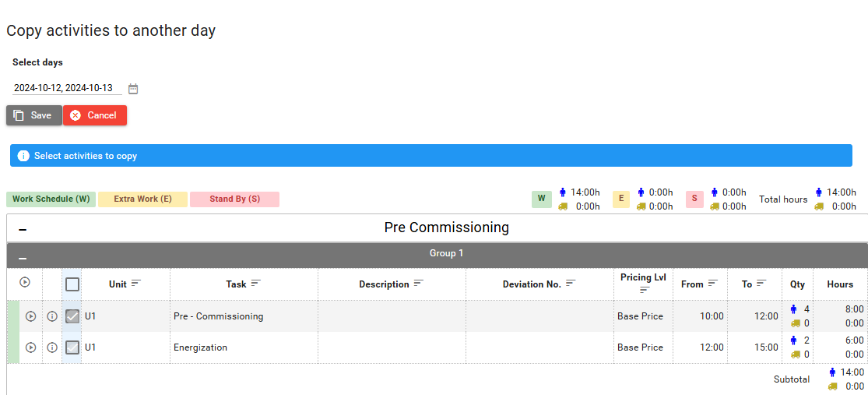The width and height of the screenshot is (868, 395).
Task: Click the Total hours label
Action: point(782,199)
